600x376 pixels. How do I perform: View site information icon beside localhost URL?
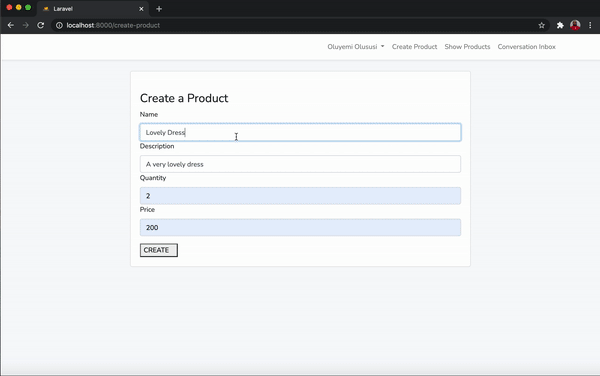(x=59, y=25)
